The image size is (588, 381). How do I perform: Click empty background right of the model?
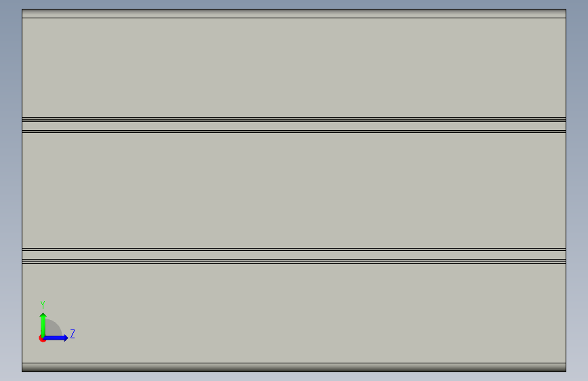[577, 190]
